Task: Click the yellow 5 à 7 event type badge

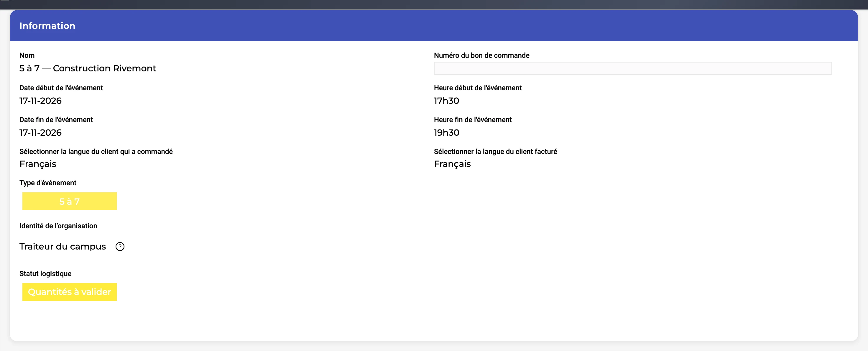Action: pos(69,201)
